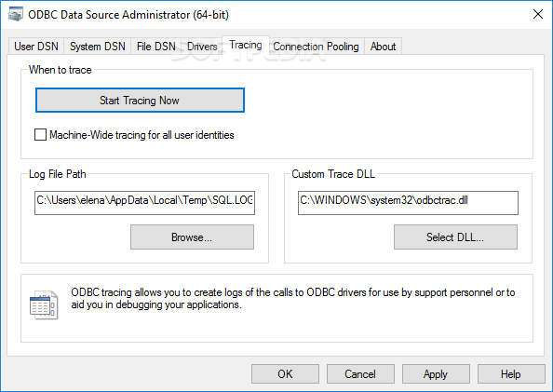Click the Machine-Wide tracing label text
This screenshot has height=392, width=553.
pos(142,135)
